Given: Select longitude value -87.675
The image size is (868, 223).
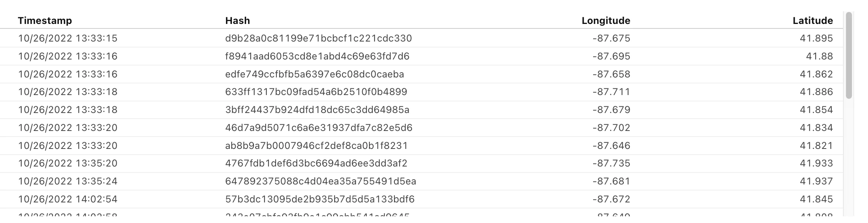Looking at the screenshot, I should pos(611,39).
